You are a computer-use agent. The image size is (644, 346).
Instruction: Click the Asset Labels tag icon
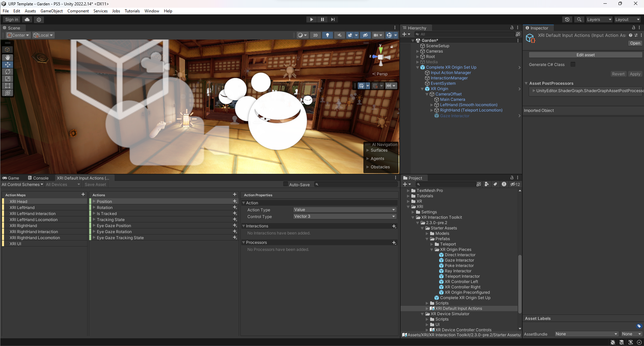coord(639,326)
